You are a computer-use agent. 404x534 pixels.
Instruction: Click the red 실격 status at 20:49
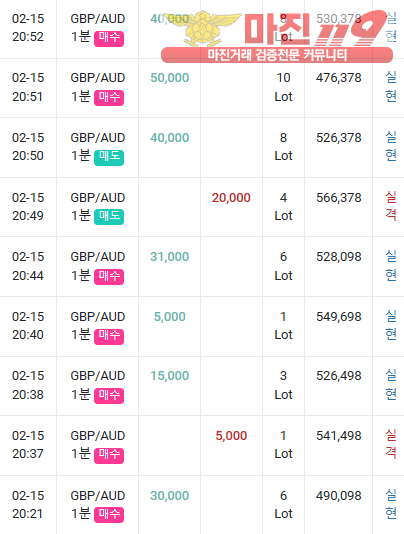(391, 206)
